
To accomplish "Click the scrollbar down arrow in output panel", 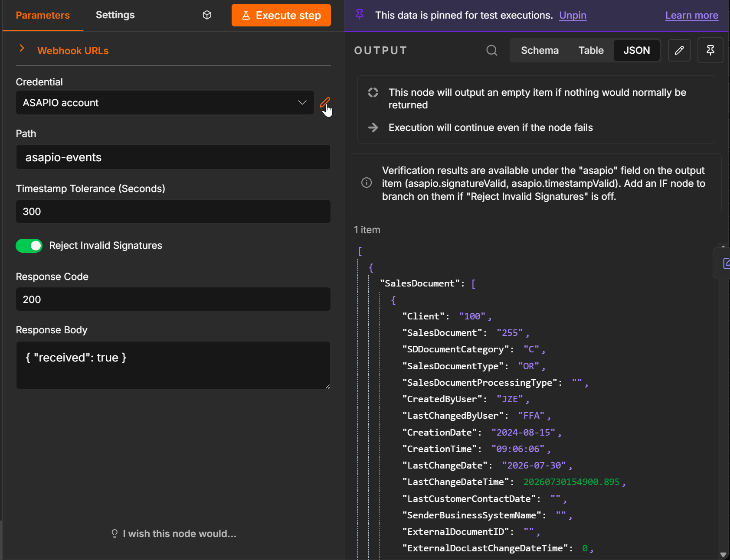I will tap(723, 554).
